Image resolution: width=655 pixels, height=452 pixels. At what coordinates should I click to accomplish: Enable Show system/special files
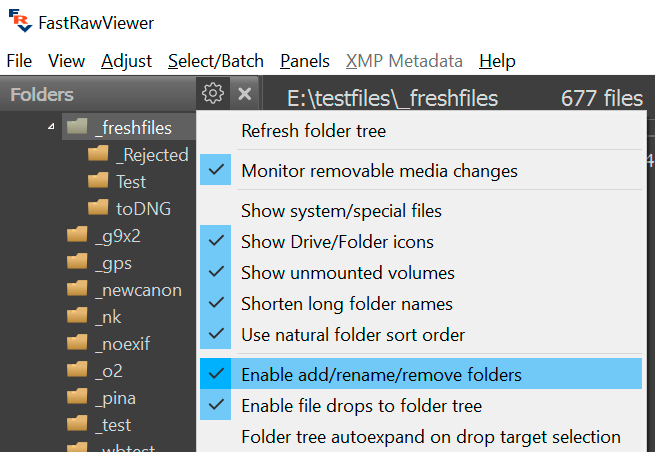(x=341, y=211)
